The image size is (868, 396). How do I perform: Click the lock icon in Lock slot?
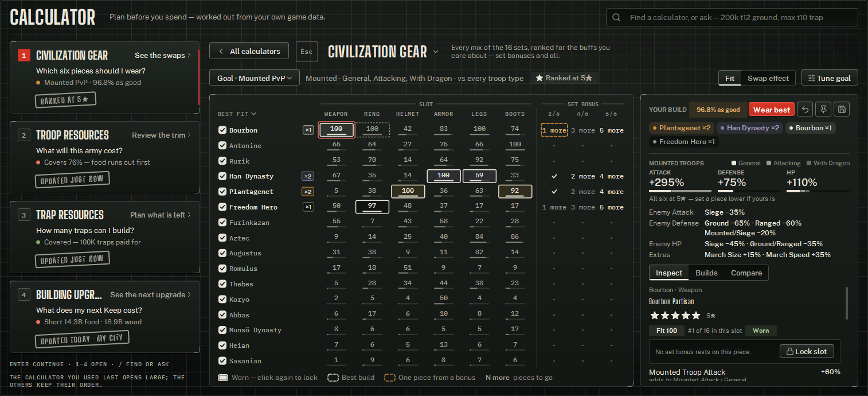point(789,351)
